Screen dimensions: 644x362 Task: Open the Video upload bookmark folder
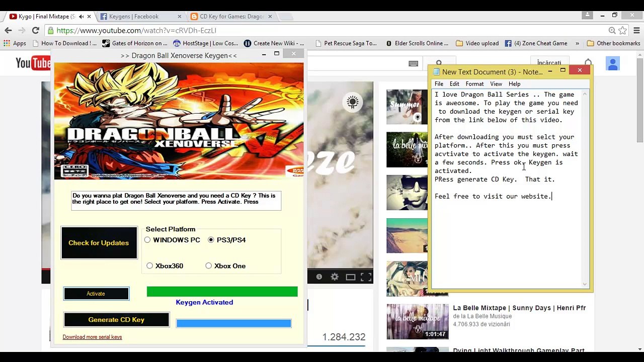[477, 43]
